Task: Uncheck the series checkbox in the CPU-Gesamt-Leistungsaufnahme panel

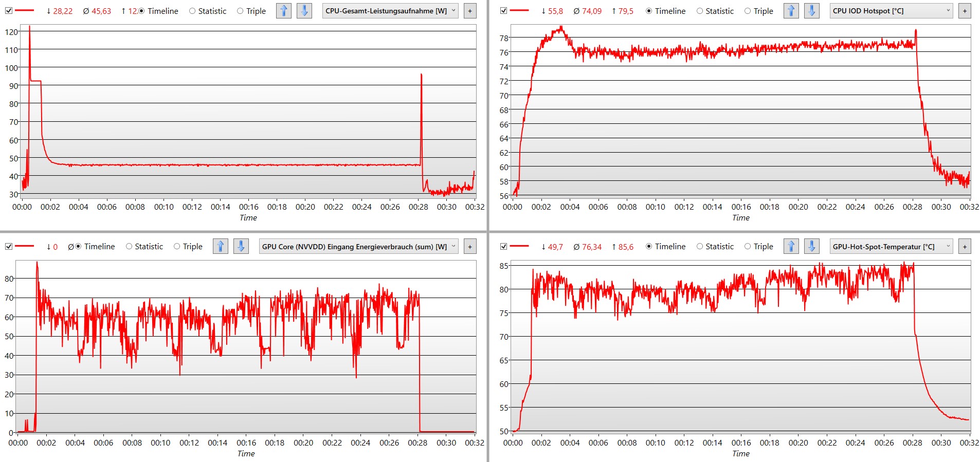Action: coord(9,11)
